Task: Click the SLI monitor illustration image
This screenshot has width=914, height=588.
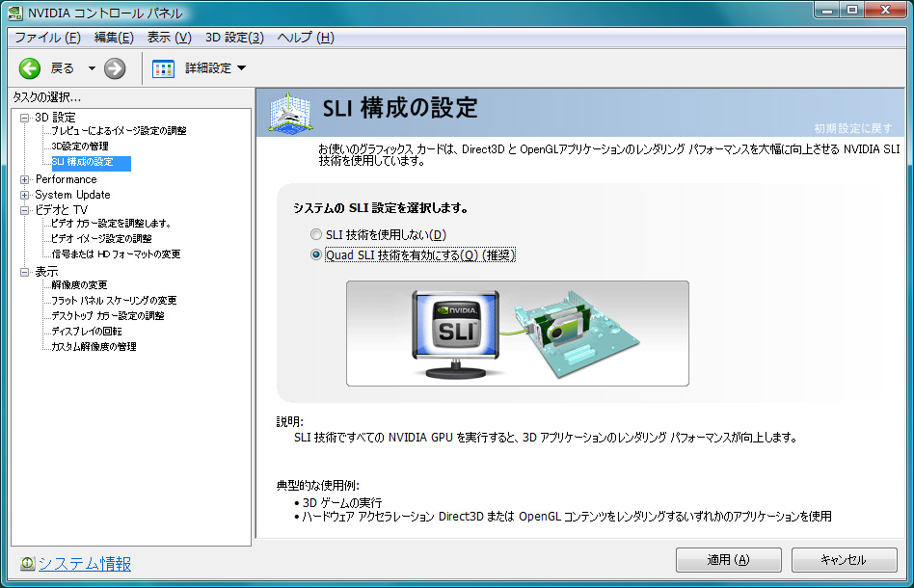Action: (x=456, y=335)
